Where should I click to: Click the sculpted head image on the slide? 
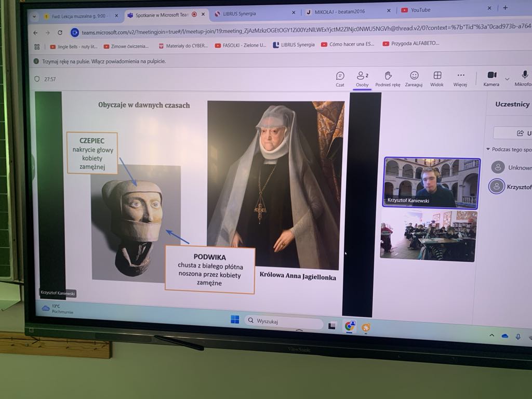[137, 224]
